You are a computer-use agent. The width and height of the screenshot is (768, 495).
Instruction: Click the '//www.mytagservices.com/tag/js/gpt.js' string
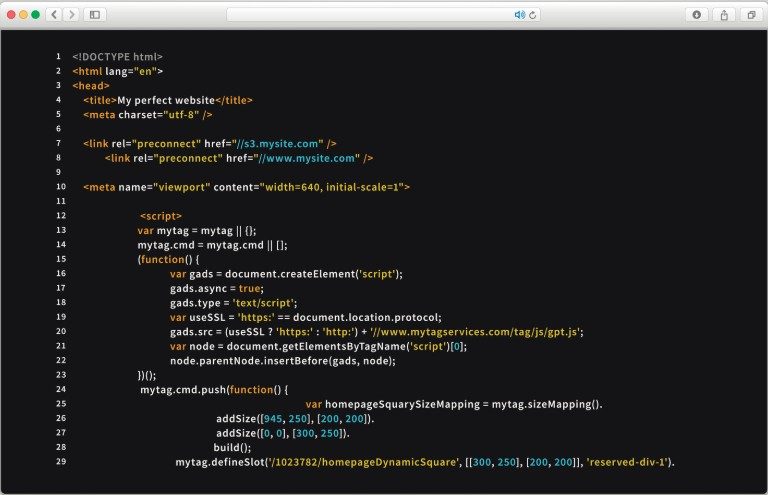coord(475,332)
